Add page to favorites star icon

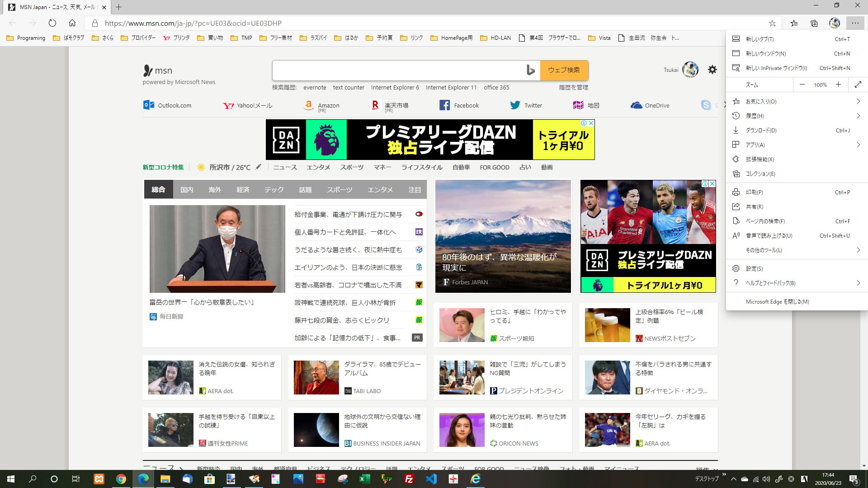pyautogui.click(x=772, y=23)
